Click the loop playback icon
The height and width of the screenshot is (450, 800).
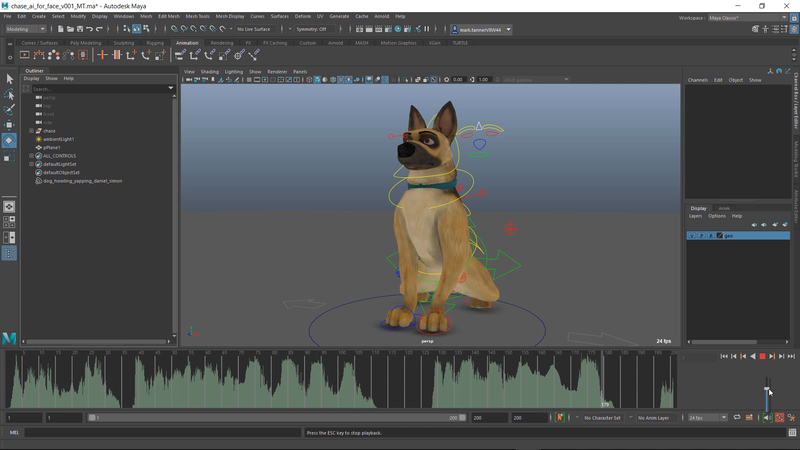(737, 417)
